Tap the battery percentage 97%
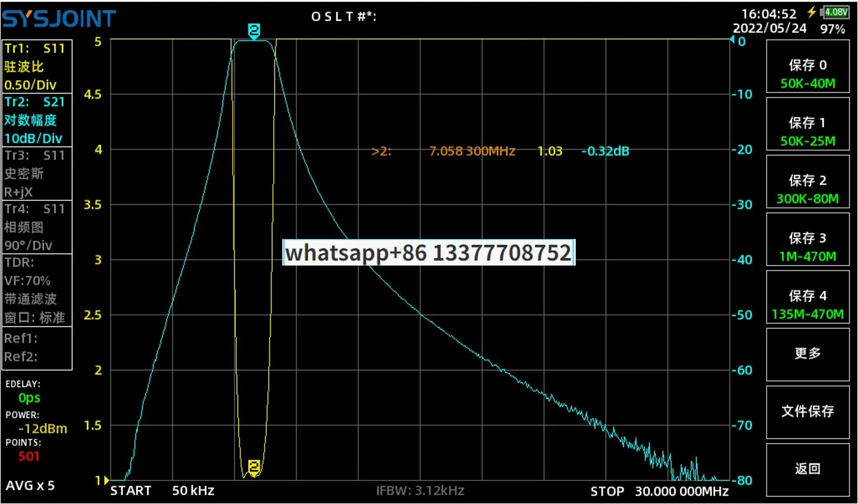858x504 pixels. (x=833, y=29)
